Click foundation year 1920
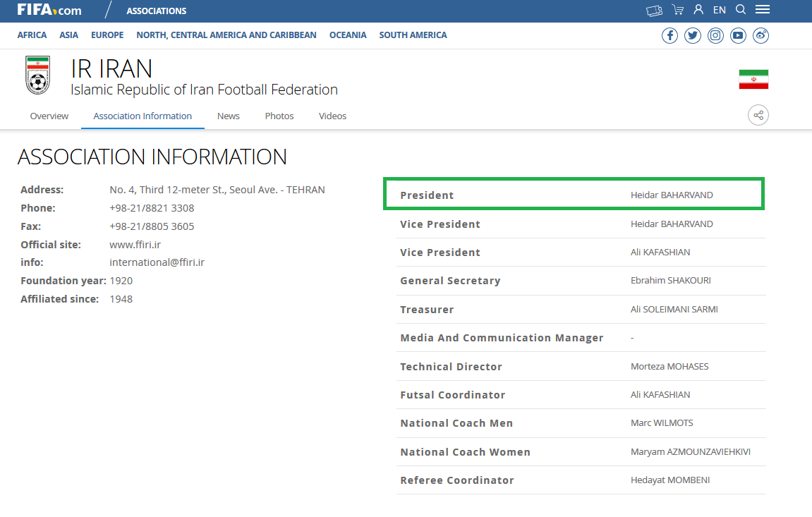Image resolution: width=812 pixels, height=517 pixels. pos(121,281)
